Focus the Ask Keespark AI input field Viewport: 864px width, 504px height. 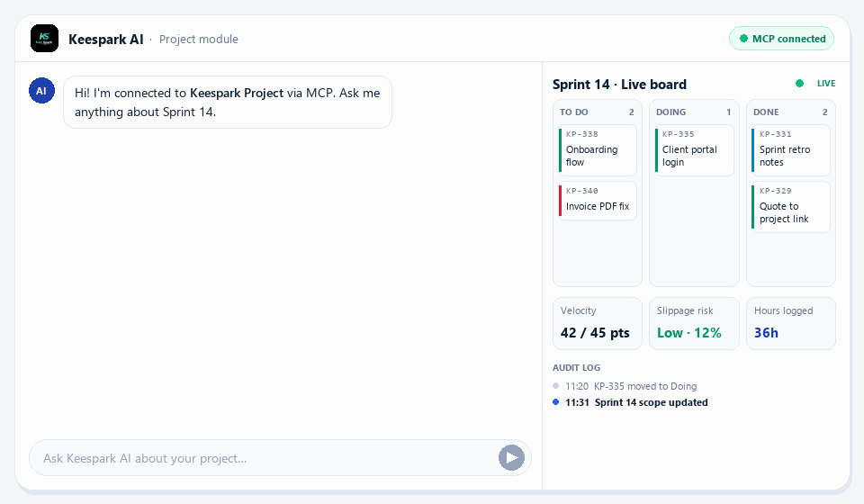click(x=280, y=458)
